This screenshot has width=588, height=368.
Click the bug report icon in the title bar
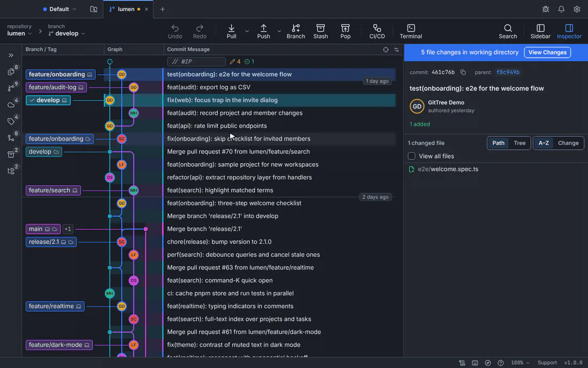[x=546, y=9]
